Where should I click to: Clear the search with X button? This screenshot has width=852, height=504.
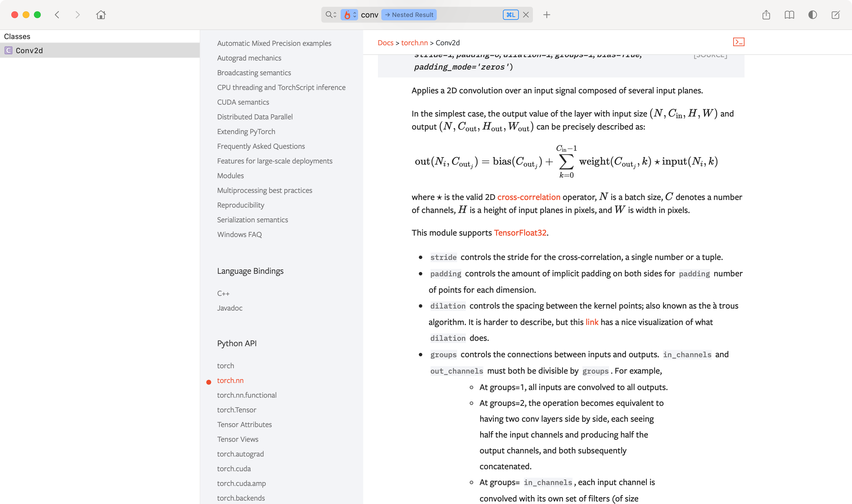[526, 15]
